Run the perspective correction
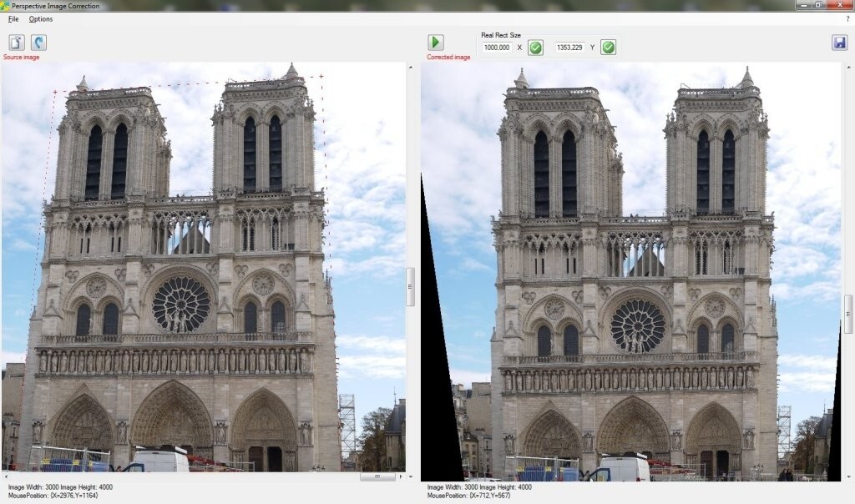 click(435, 42)
